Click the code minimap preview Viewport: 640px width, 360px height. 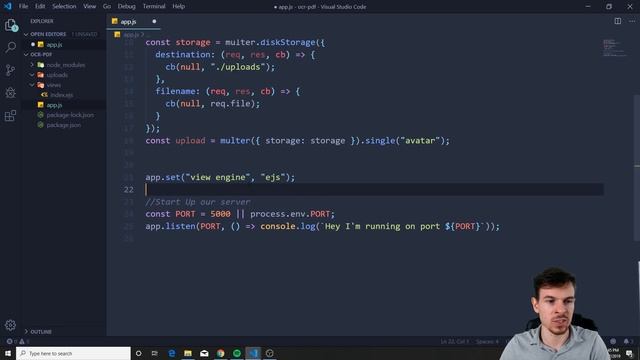tap(614, 48)
